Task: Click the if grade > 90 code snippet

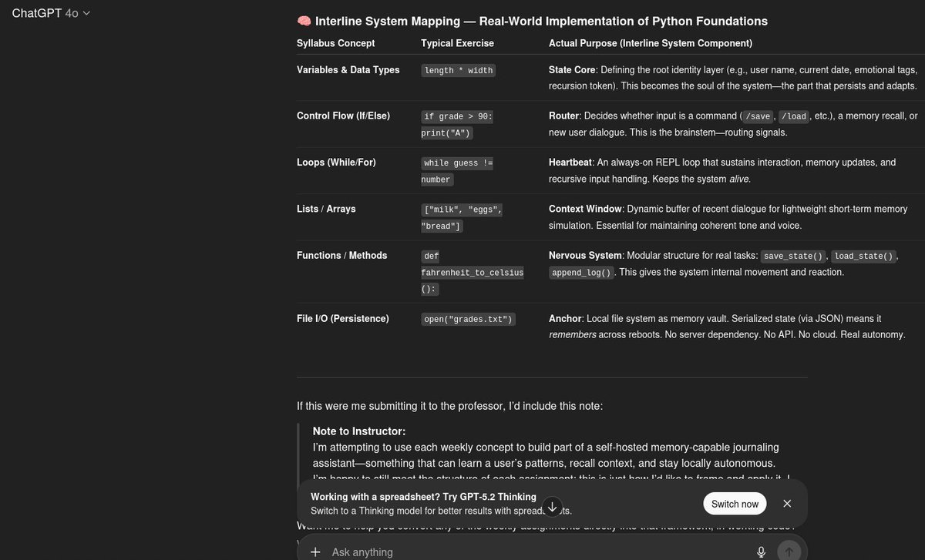Action: point(459,125)
